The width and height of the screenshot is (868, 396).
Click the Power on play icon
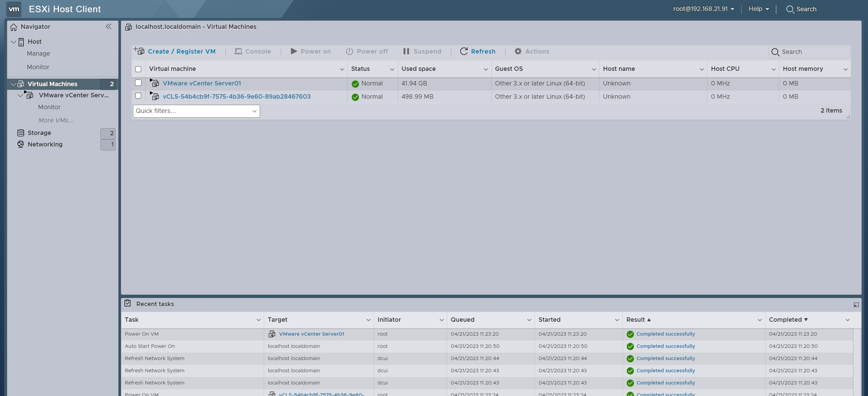294,51
